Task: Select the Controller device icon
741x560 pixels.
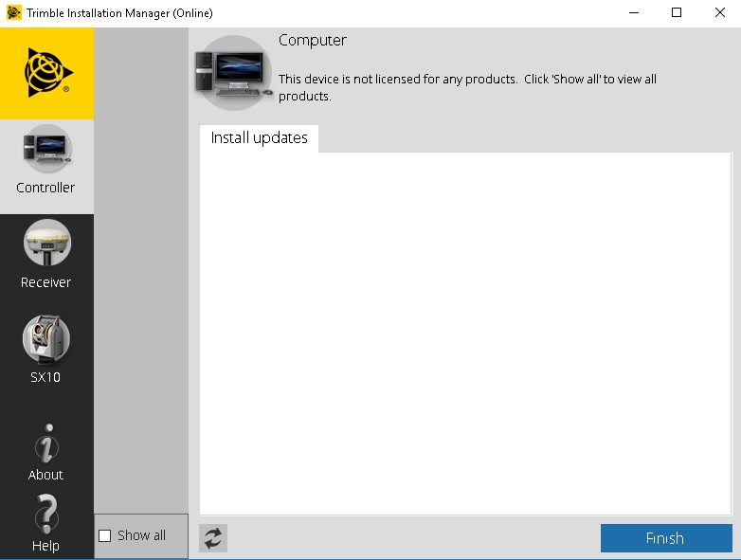Action: [x=46, y=149]
